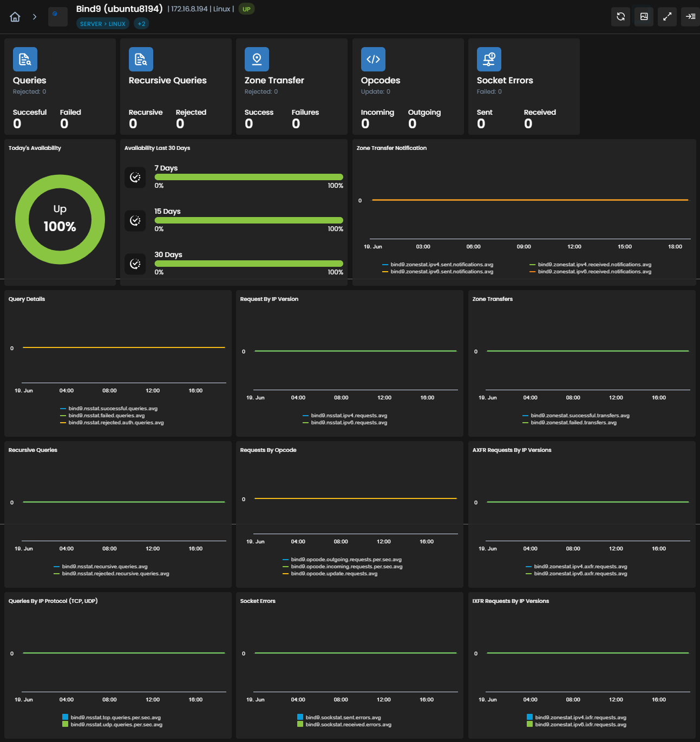Click the Zone Transfer Failures count value
700x742 pixels.
(x=296, y=124)
